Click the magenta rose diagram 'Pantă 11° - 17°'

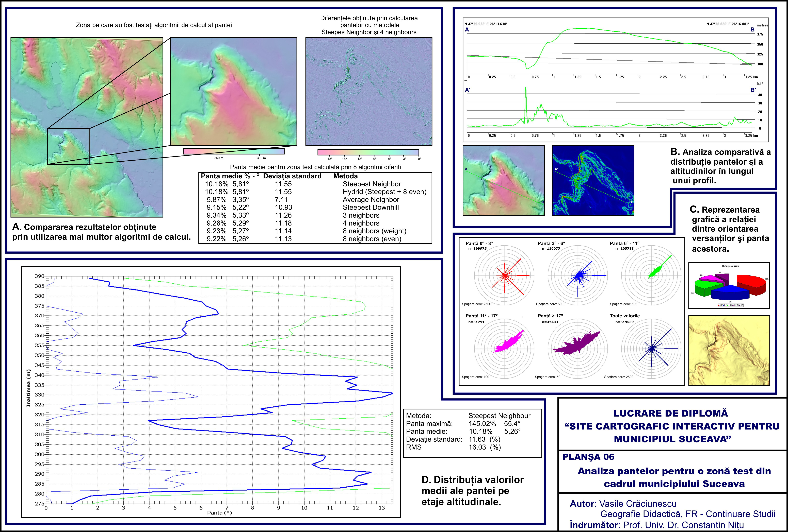(x=504, y=348)
